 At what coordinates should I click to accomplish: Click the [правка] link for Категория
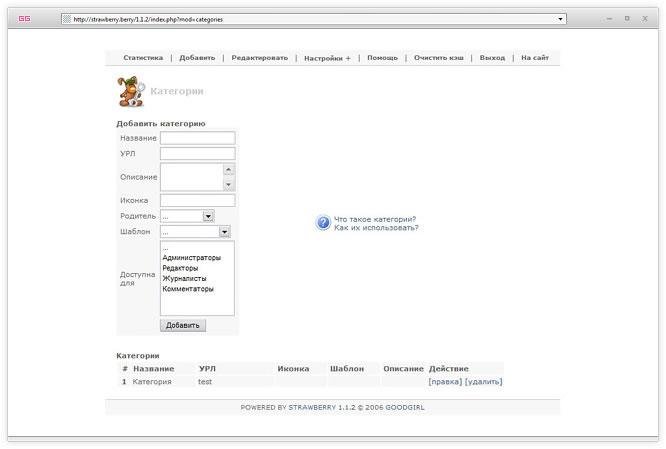point(445,381)
